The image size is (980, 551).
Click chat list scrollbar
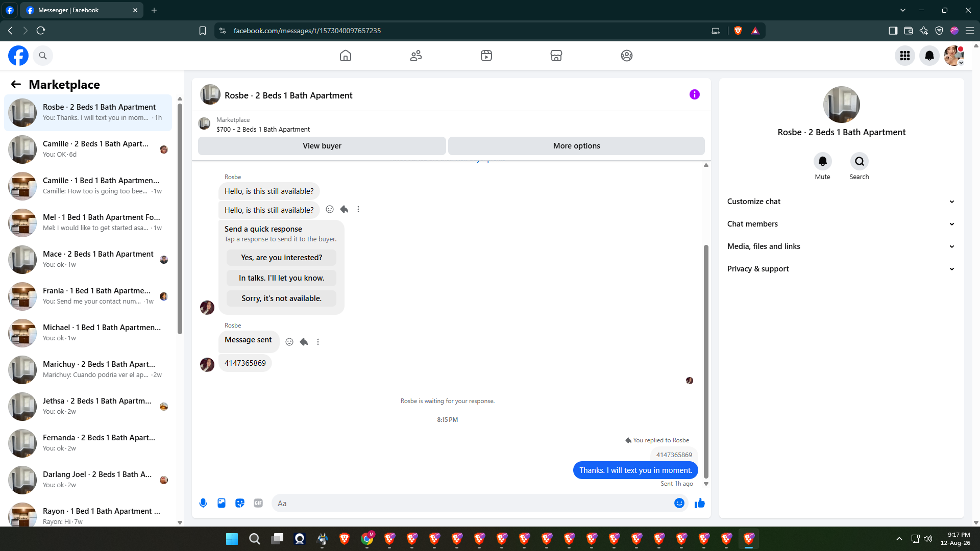tap(180, 219)
